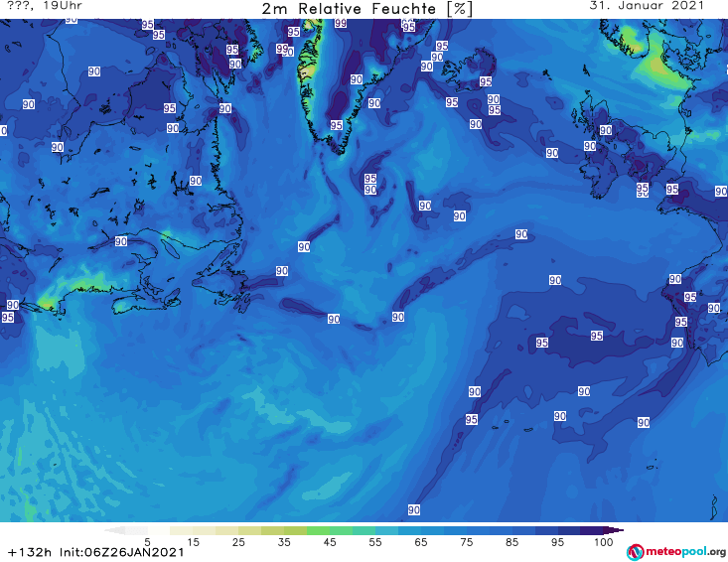Click the legend value 5
This screenshot has width=728, height=562.
click(148, 542)
